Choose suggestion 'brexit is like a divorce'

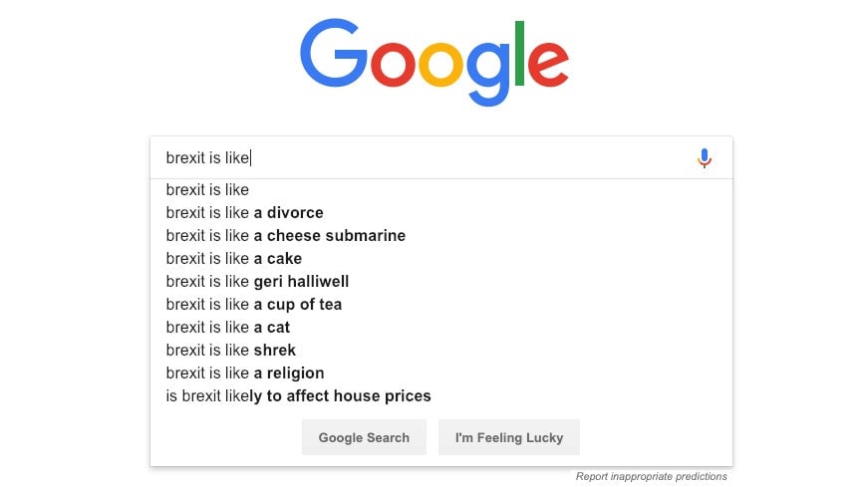coord(441,212)
